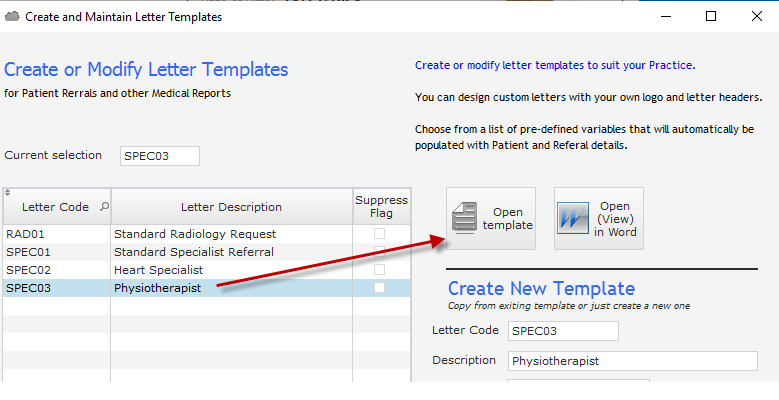
Task: Click the Suppress Flag column header
Action: point(382,207)
